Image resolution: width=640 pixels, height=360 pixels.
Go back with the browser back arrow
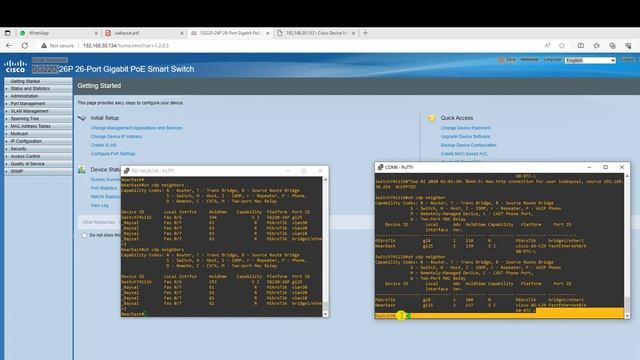[x=9, y=45]
